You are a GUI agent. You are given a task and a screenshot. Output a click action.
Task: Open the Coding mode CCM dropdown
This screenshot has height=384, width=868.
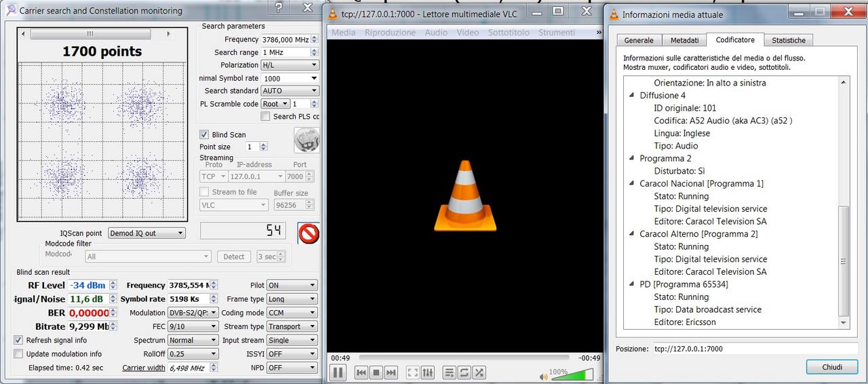pos(292,313)
